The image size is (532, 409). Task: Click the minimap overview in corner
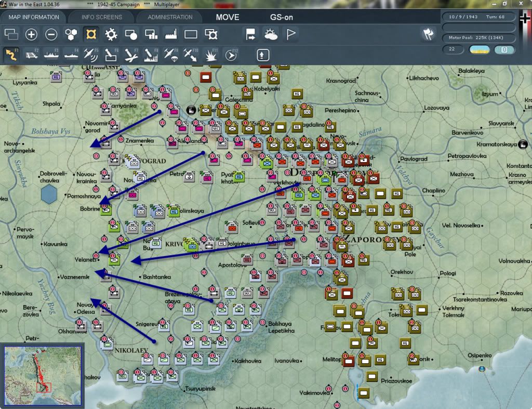coord(42,375)
